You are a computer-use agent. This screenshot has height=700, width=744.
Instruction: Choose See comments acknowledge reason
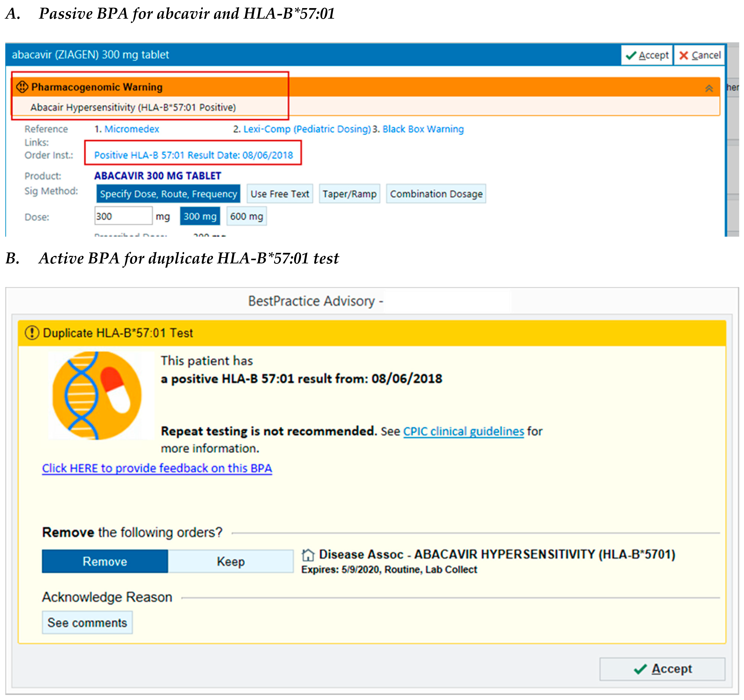(x=87, y=623)
